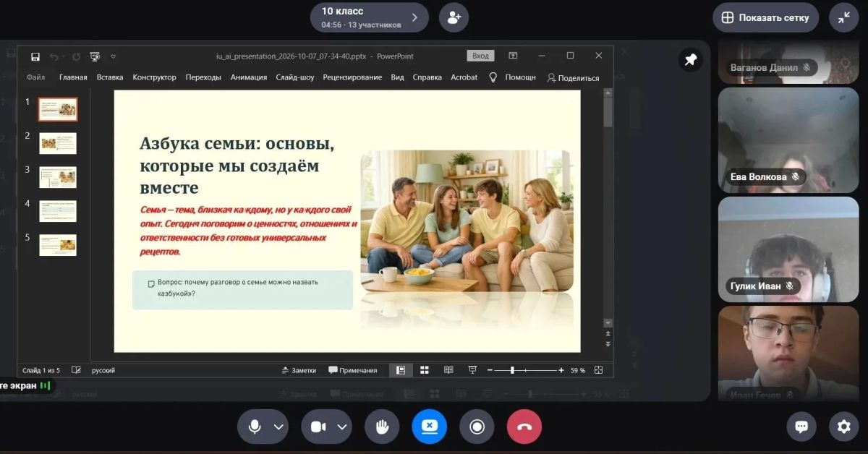
Task: Click the family photo on the slide
Action: tap(467, 220)
